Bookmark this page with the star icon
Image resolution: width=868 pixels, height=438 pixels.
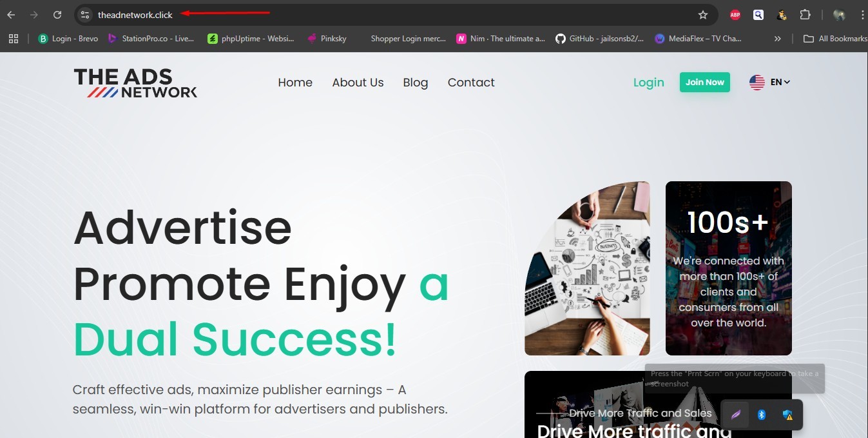703,15
